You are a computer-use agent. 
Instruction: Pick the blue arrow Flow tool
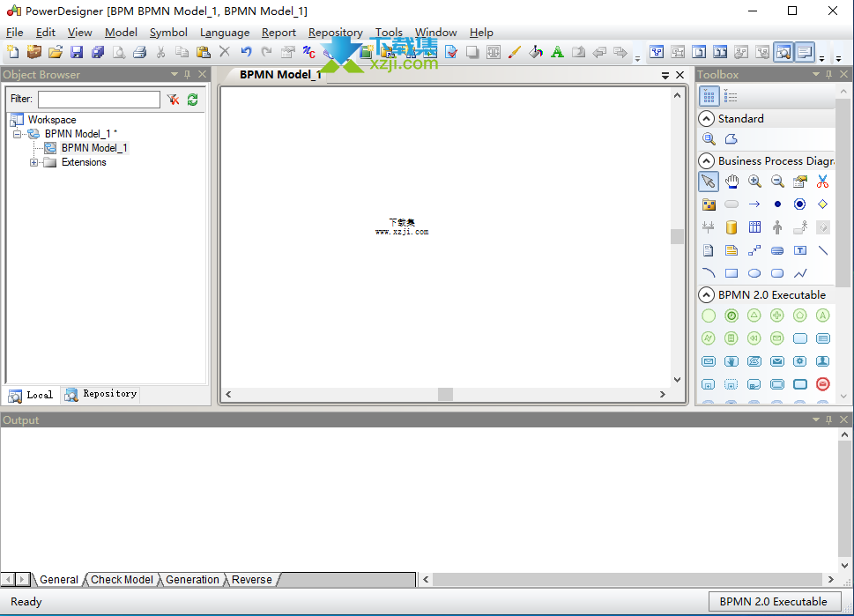click(x=754, y=204)
